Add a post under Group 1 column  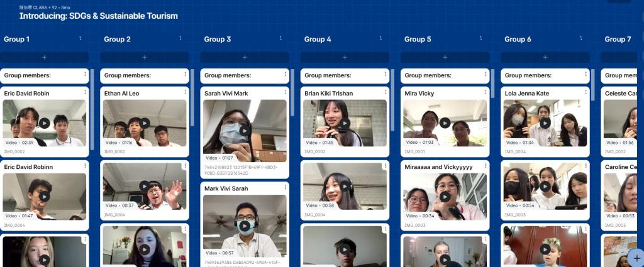[44, 57]
